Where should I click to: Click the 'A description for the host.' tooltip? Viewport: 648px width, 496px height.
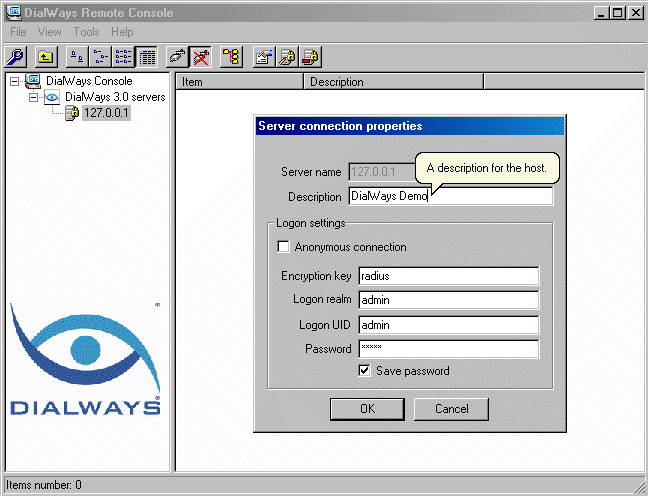point(487,168)
